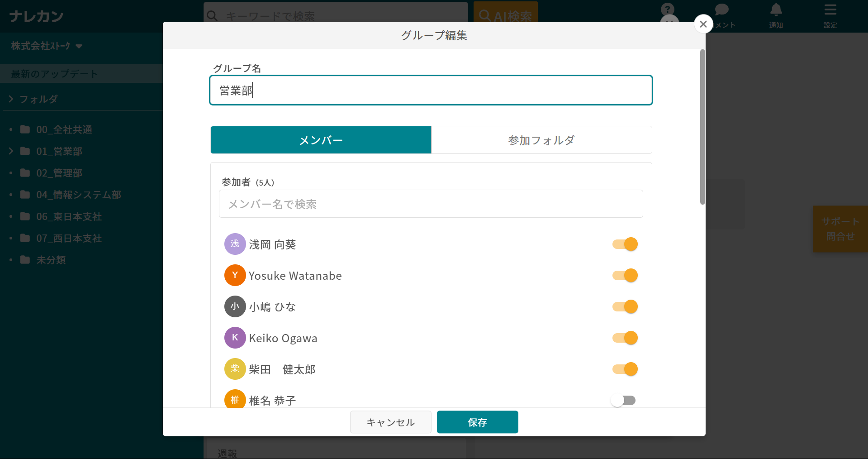Toggle membership for 小嶋 ひな
The height and width of the screenshot is (459, 868).
625,307
